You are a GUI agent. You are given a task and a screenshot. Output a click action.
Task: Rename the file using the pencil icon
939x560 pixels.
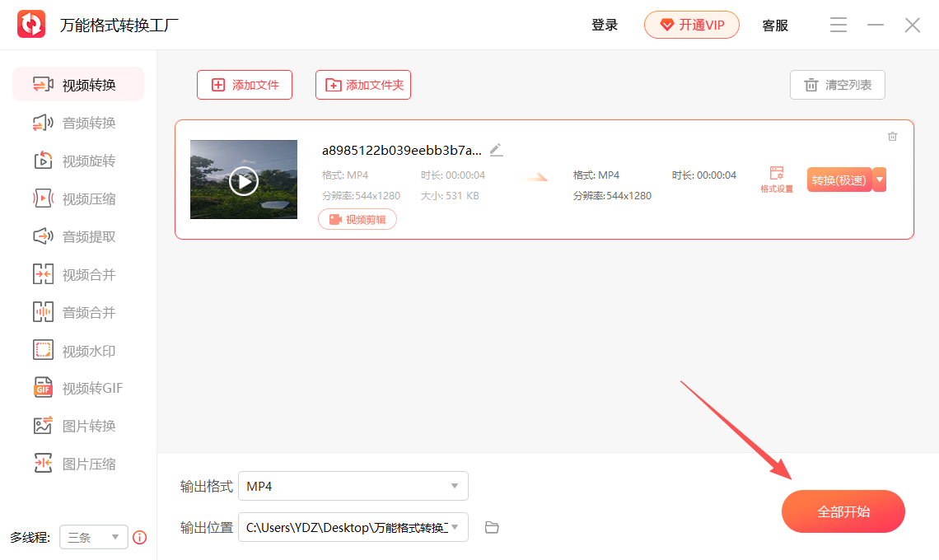(x=496, y=148)
